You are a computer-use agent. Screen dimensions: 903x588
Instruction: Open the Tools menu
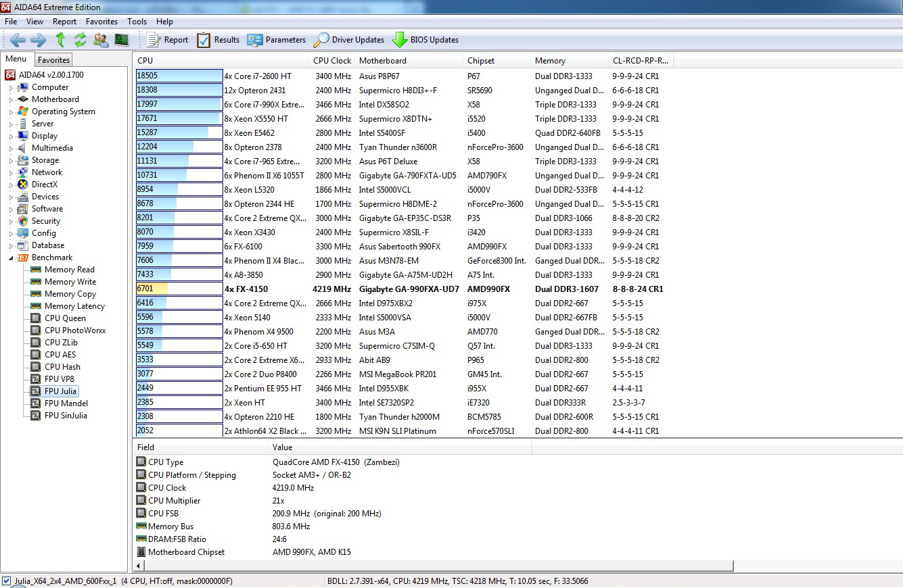[x=137, y=22]
